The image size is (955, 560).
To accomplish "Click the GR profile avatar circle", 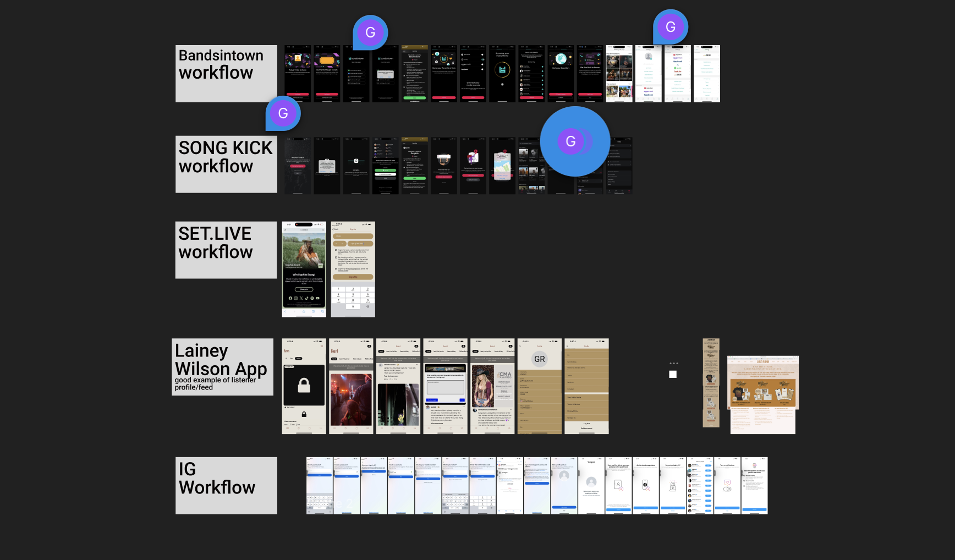I will (539, 359).
